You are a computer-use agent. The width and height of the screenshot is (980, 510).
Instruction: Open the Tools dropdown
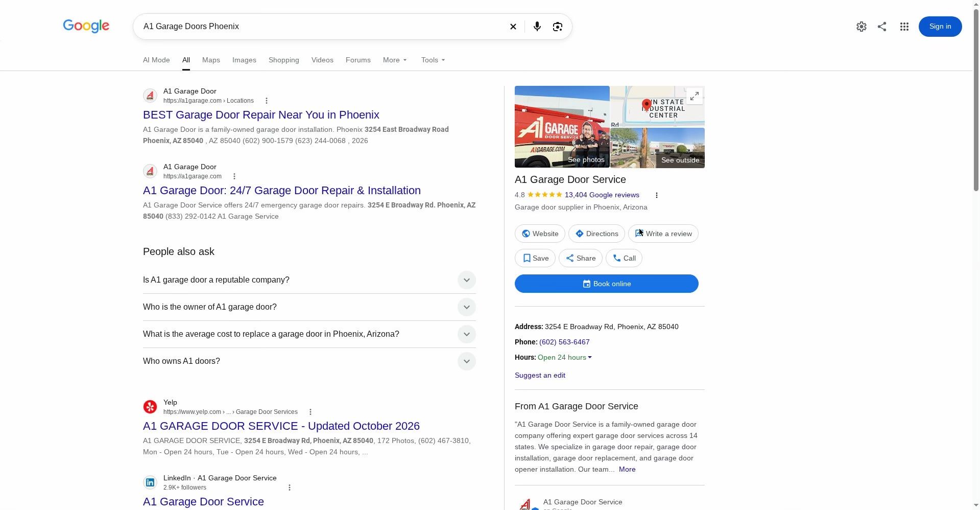coord(433,60)
